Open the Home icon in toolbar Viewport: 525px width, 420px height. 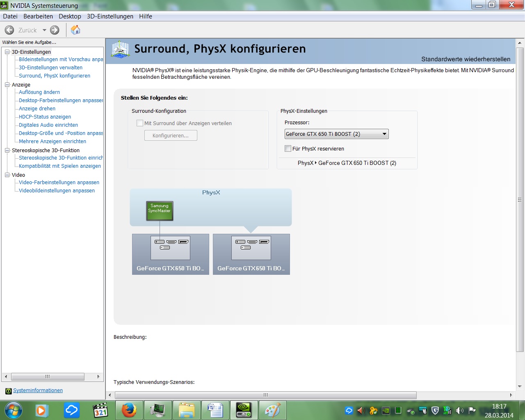tap(75, 30)
